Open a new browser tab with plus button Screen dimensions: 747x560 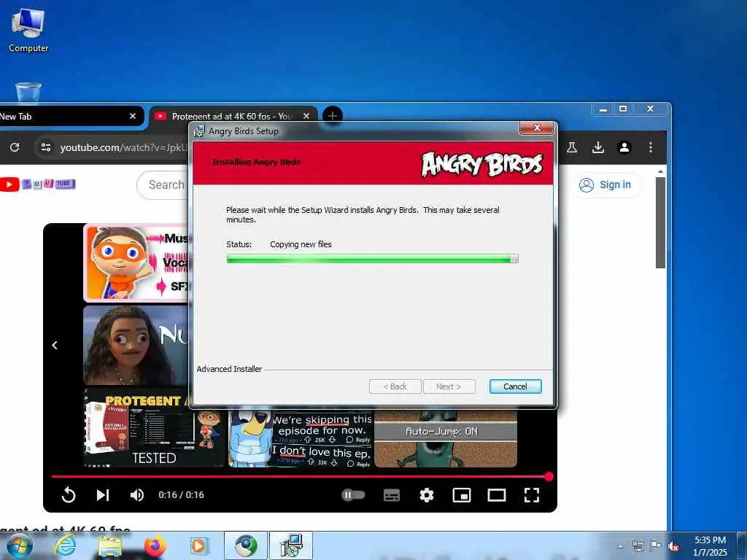333,116
